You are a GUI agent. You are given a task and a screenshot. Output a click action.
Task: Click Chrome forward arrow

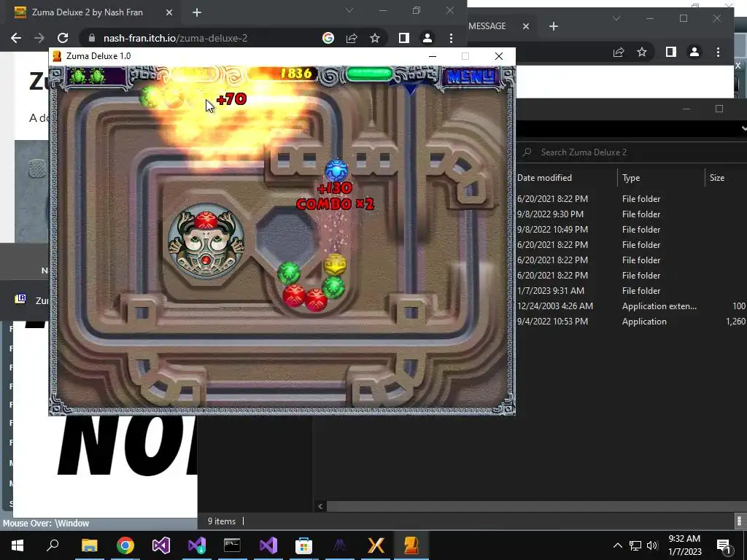39,38
